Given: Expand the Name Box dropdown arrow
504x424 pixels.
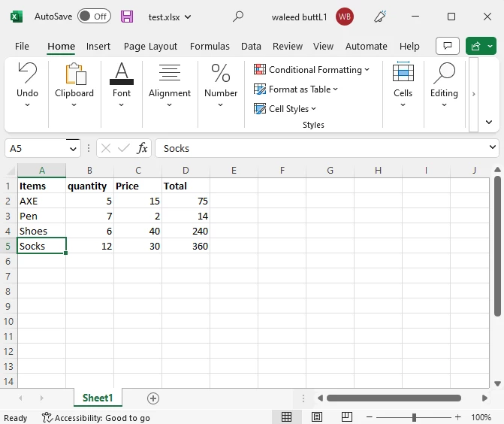Looking at the screenshot, I should (72, 148).
